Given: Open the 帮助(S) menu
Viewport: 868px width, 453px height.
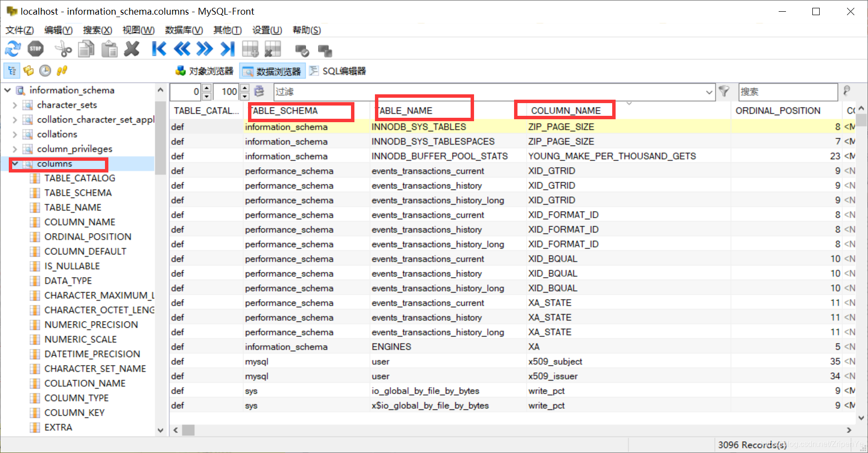Looking at the screenshot, I should (x=307, y=30).
